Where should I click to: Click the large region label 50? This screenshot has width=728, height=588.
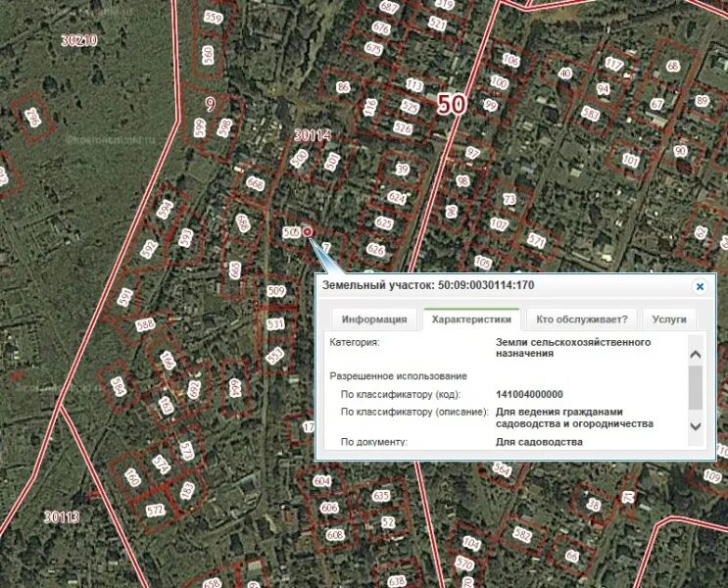(x=452, y=103)
